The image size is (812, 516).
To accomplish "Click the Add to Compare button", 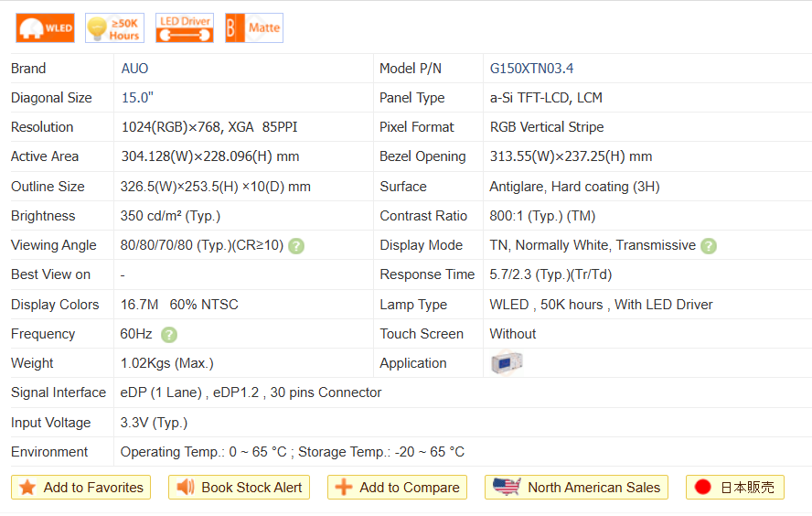I will click(397, 488).
